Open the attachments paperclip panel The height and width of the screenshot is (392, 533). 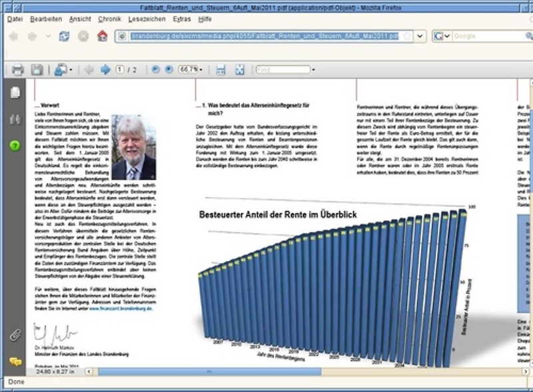[15, 335]
